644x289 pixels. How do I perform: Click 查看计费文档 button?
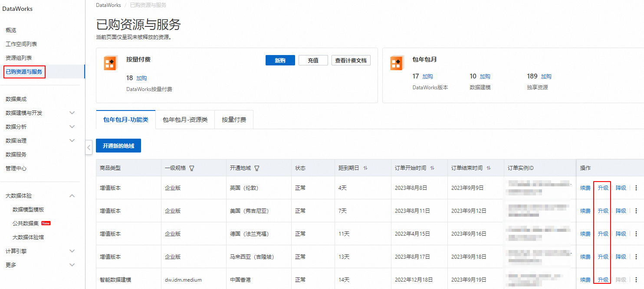(351, 60)
